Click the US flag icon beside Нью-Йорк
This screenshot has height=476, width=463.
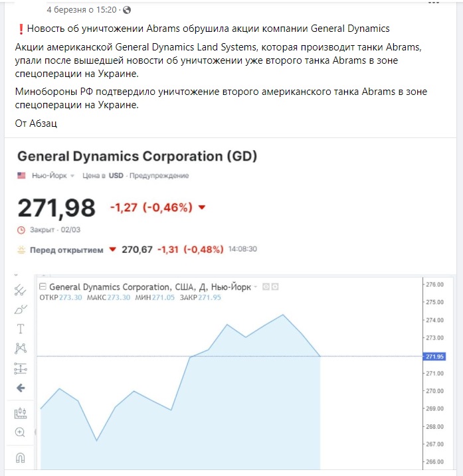[21, 175]
